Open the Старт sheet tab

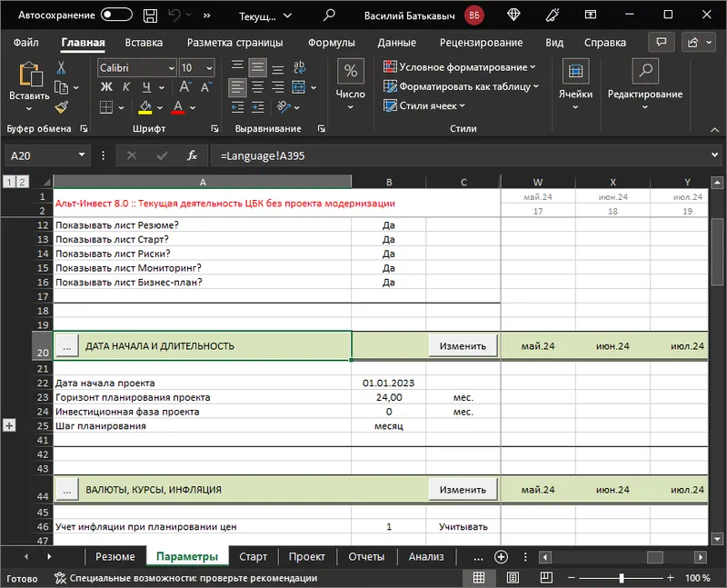click(x=254, y=556)
